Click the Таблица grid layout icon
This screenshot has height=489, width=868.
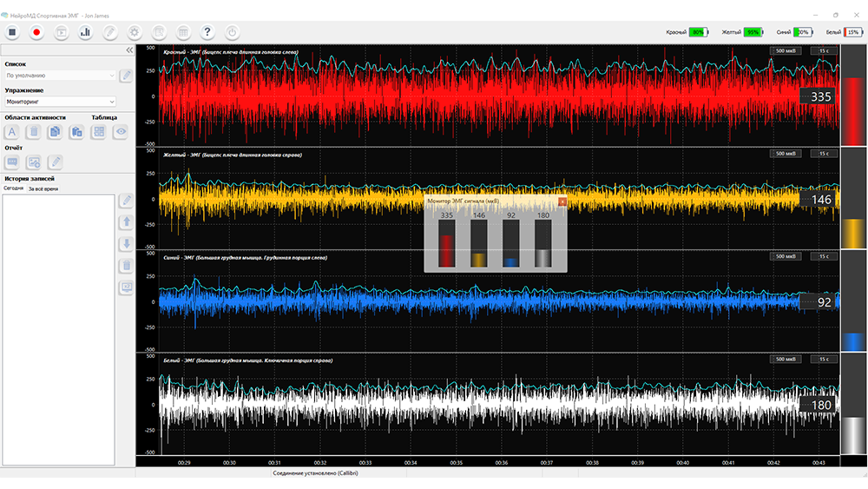(x=99, y=132)
